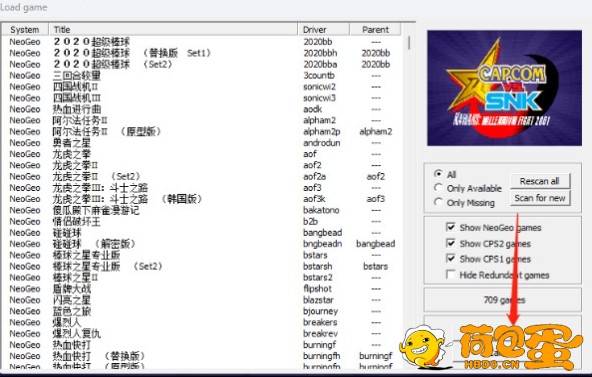The height and width of the screenshot is (377, 592).
Task: Enable Hide Redundant games checkbox
Action: click(x=450, y=274)
